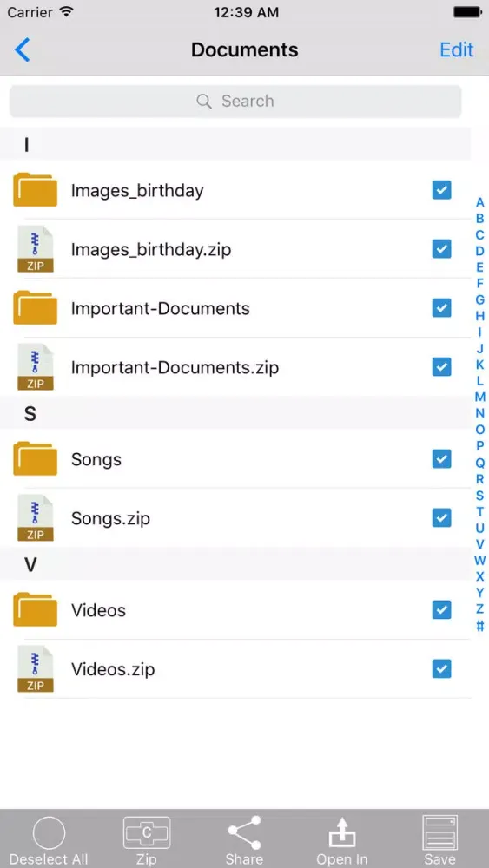Jump to letter V in index
The image size is (489, 868).
pyautogui.click(x=480, y=543)
